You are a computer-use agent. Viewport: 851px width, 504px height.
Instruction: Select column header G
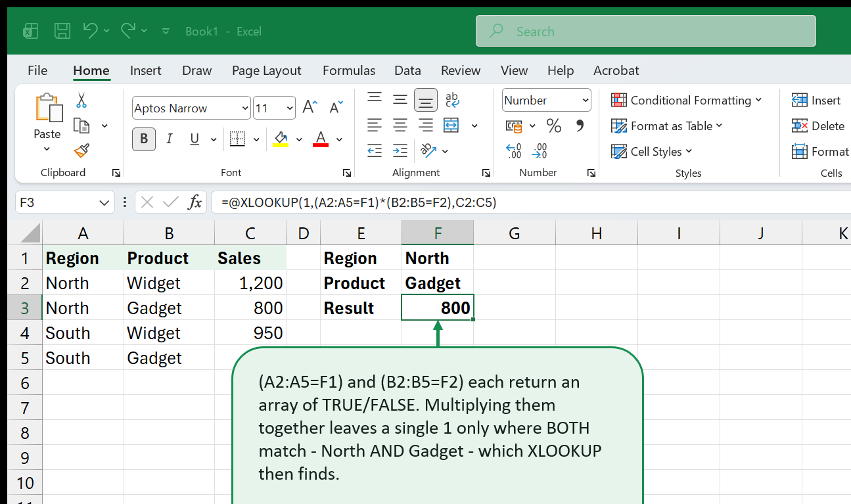click(x=515, y=233)
